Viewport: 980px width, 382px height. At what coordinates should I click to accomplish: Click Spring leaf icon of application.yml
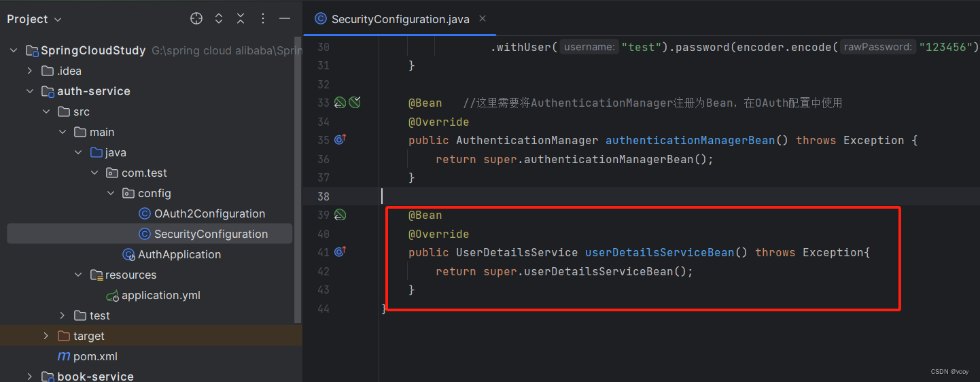coord(113,296)
